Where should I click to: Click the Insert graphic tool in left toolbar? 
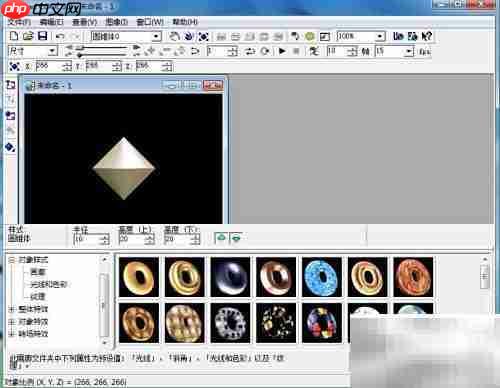pyautogui.click(x=11, y=116)
